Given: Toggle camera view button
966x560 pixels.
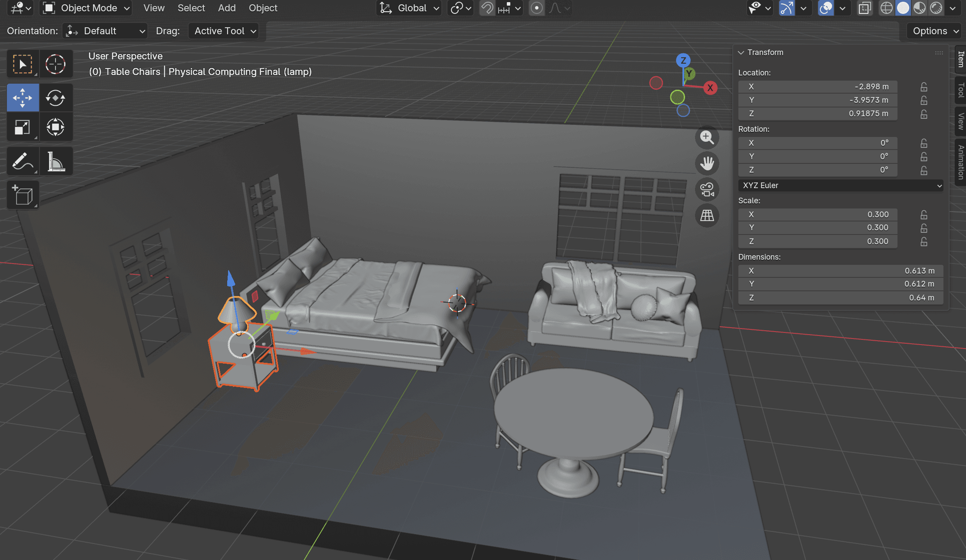Looking at the screenshot, I should [707, 189].
